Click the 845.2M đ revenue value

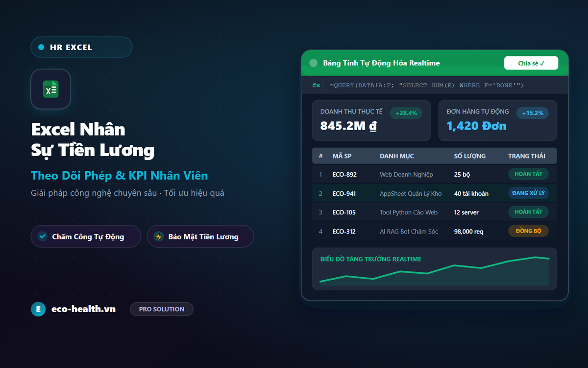pos(348,126)
